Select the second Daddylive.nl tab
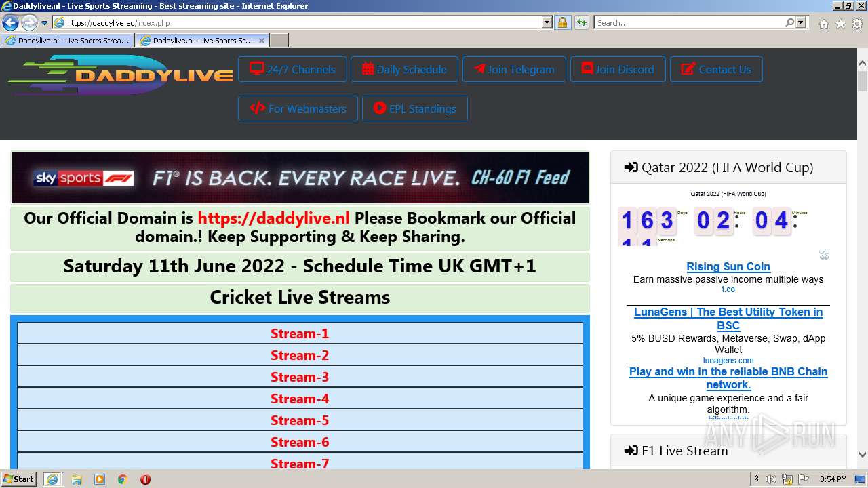 [x=197, y=41]
